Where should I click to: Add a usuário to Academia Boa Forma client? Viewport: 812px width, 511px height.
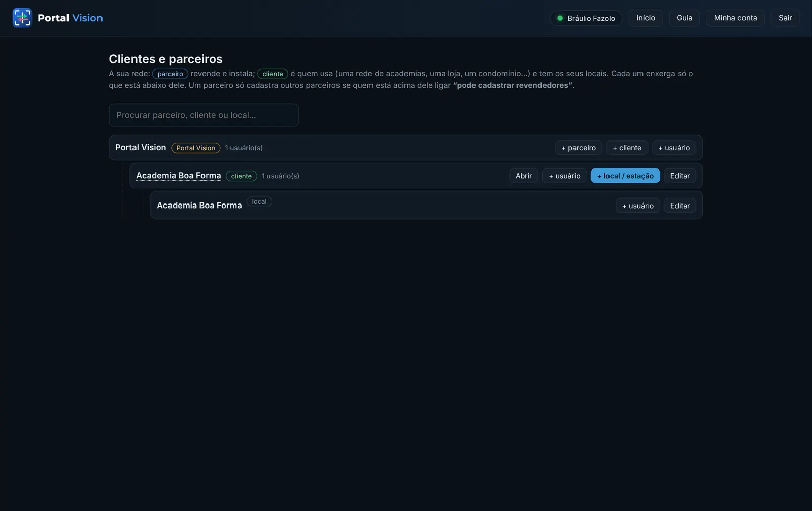pyautogui.click(x=564, y=176)
